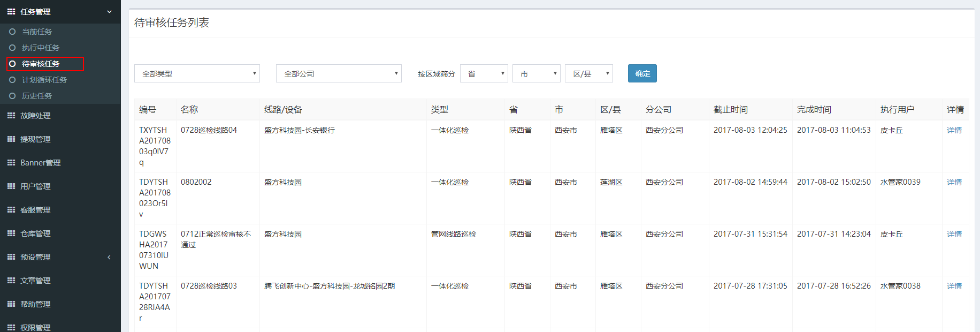Open 详情 for task 0728巡检线路03
Viewport: 980px width, 332px height.
pos(954,286)
